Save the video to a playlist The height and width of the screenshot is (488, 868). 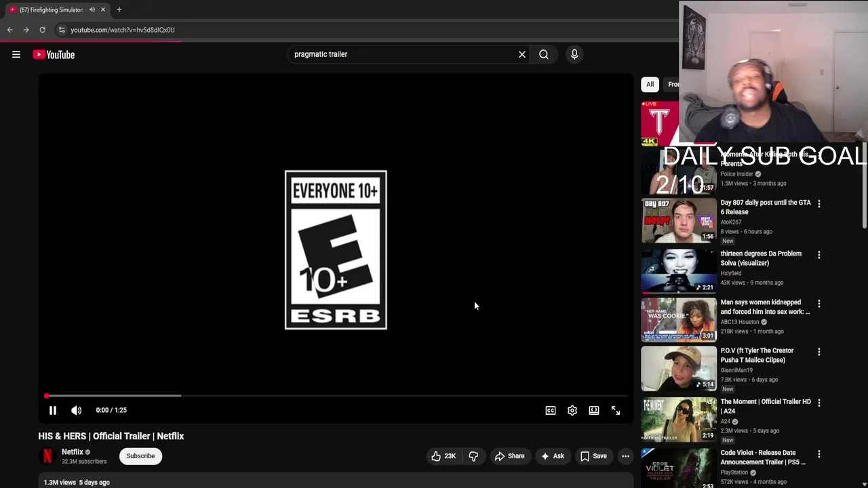(593, 456)
